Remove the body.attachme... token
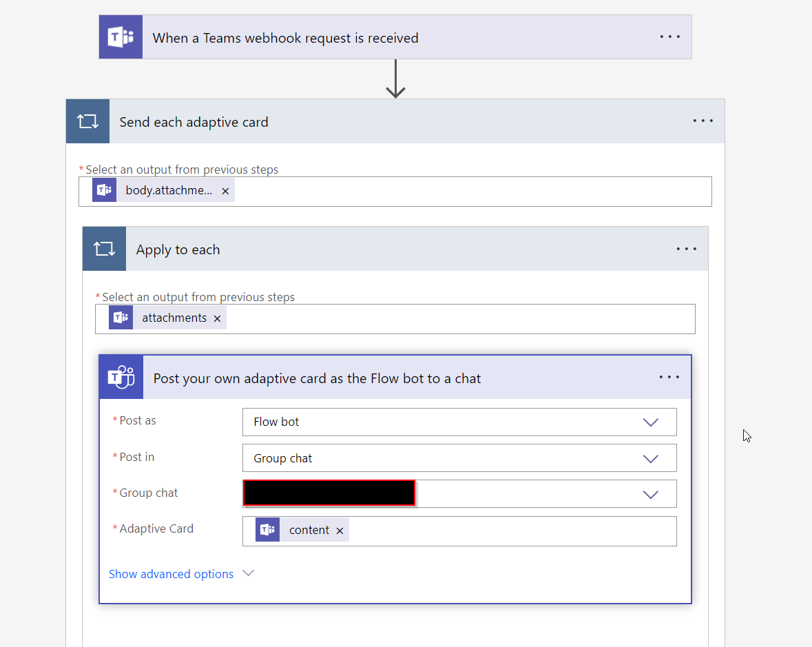Screen dimensions: 812x647 [225, 191]
